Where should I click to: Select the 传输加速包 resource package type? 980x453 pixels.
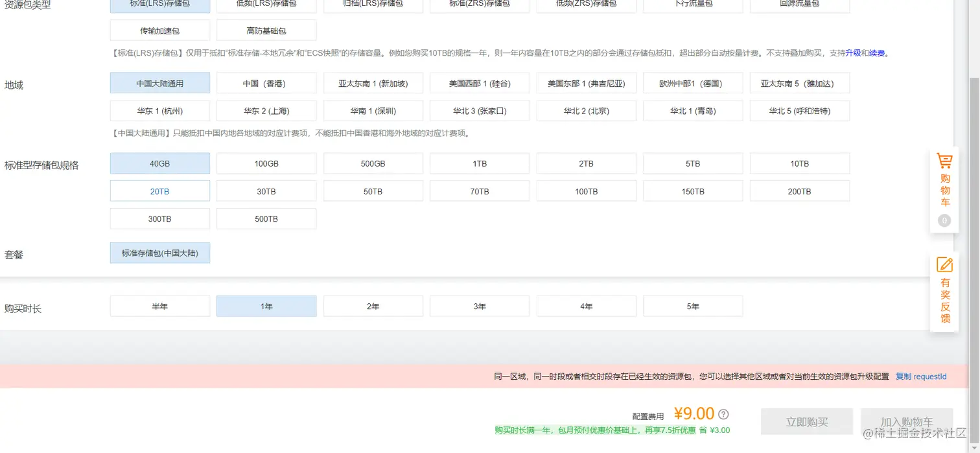click(x=160, y=30)
